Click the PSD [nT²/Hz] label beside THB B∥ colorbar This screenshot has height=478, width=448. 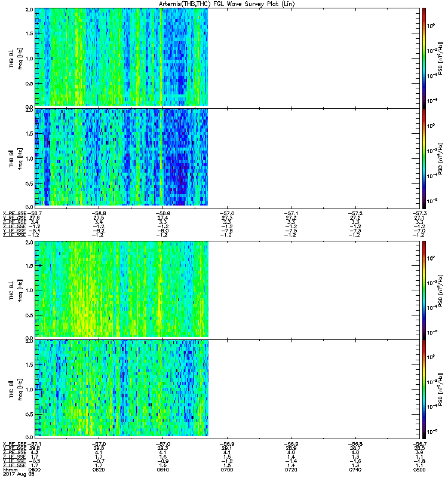coord(441,158)
